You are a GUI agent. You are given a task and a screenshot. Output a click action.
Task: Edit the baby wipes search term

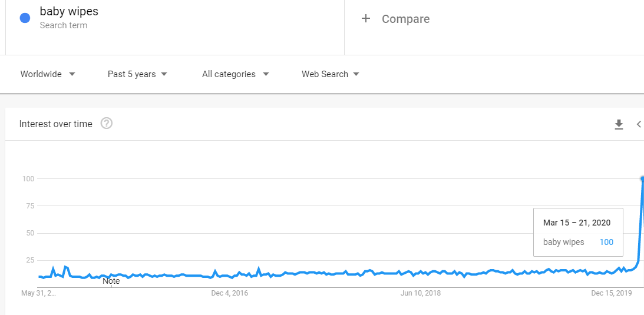69,11
